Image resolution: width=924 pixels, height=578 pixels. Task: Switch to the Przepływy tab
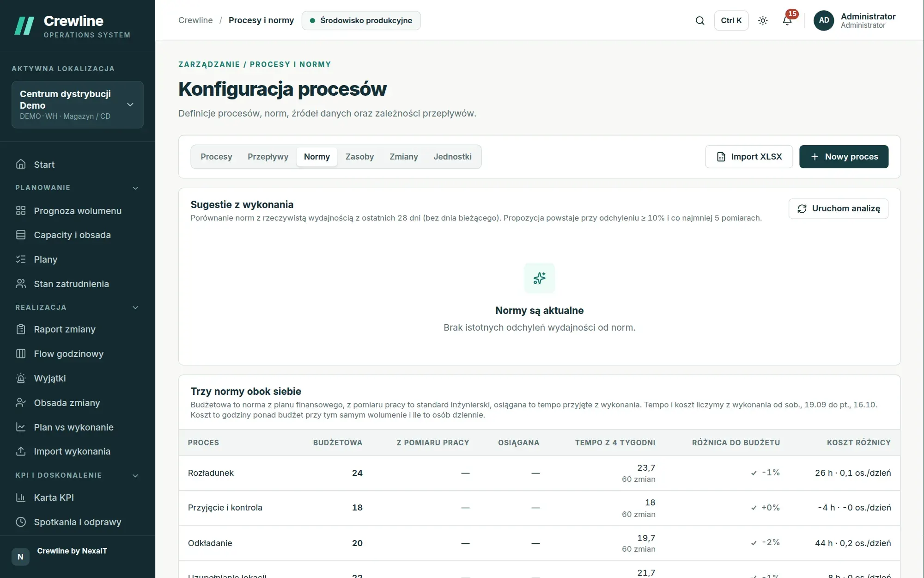pyautogui.click(x=268, y=157)
